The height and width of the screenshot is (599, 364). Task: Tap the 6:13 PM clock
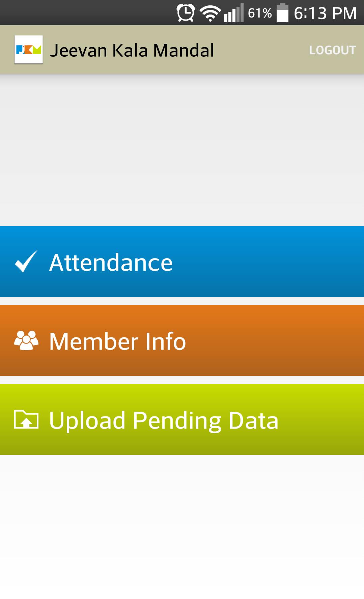point(325,13)
